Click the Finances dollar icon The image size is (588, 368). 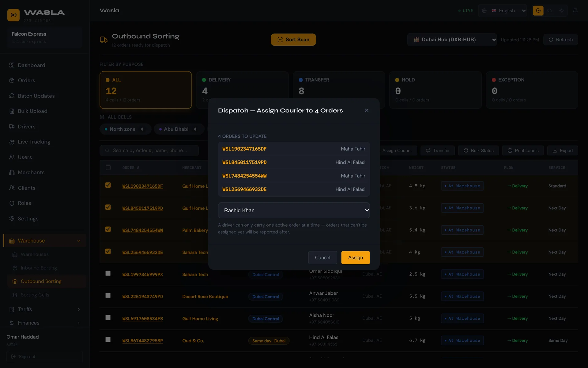(x=12, y=323)
